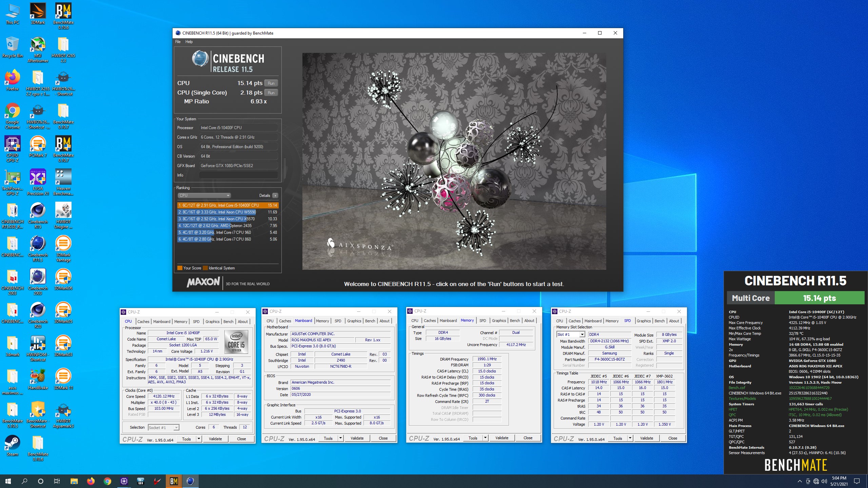Click the BenchMate icon in the taskbar
Image resolution: width=868 pixels, height=488 pixels.
click(x=174, y=481)
